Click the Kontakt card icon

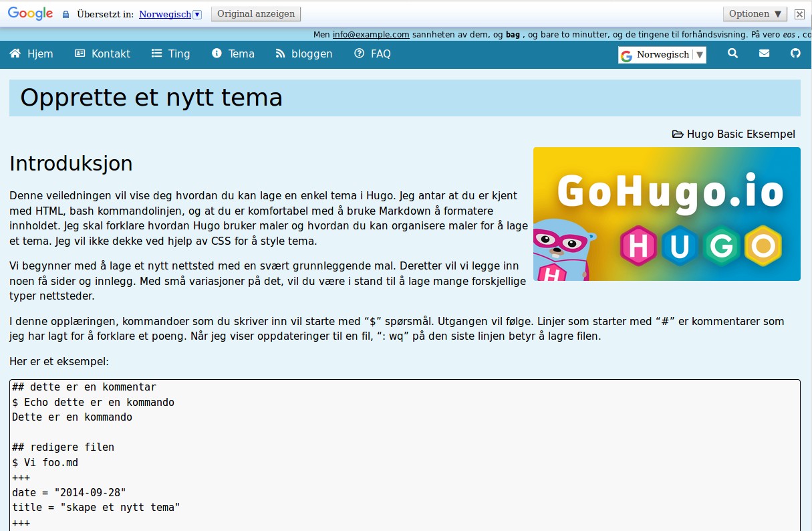(80, 54)
